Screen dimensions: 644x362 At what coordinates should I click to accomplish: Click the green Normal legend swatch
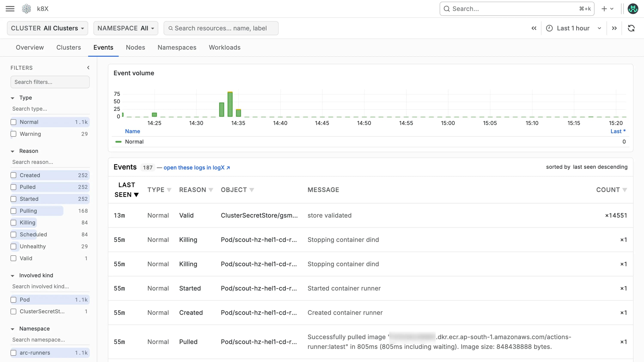pyautogui.click(x=118, y=142)
